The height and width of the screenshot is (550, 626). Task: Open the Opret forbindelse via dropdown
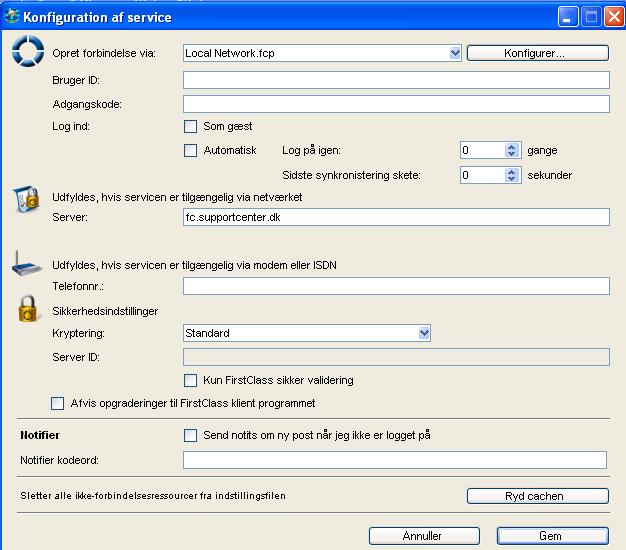coord(455,53)
